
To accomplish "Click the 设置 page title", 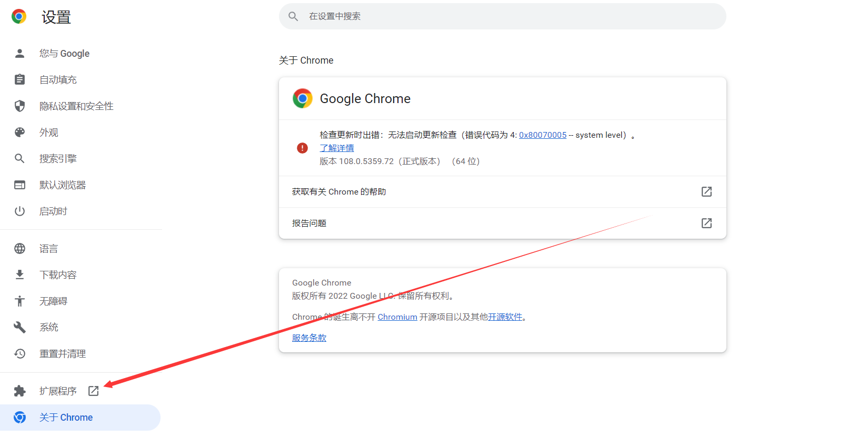I will [x=56, y=17].
